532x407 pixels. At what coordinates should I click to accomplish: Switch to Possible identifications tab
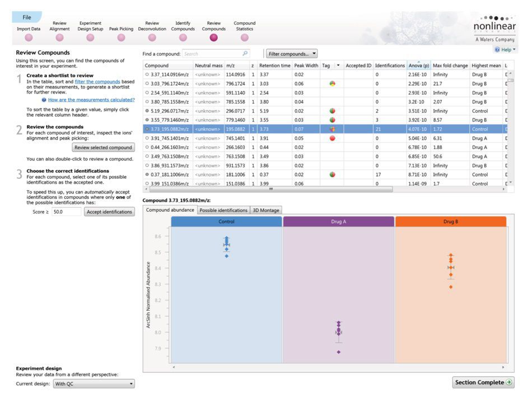click(223, 210)
